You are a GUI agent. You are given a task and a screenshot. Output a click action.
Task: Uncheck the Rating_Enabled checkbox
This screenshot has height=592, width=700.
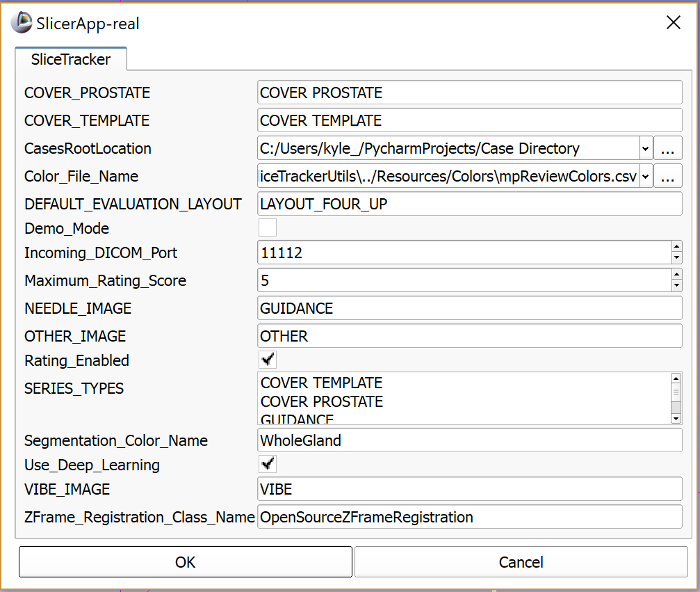267,360
